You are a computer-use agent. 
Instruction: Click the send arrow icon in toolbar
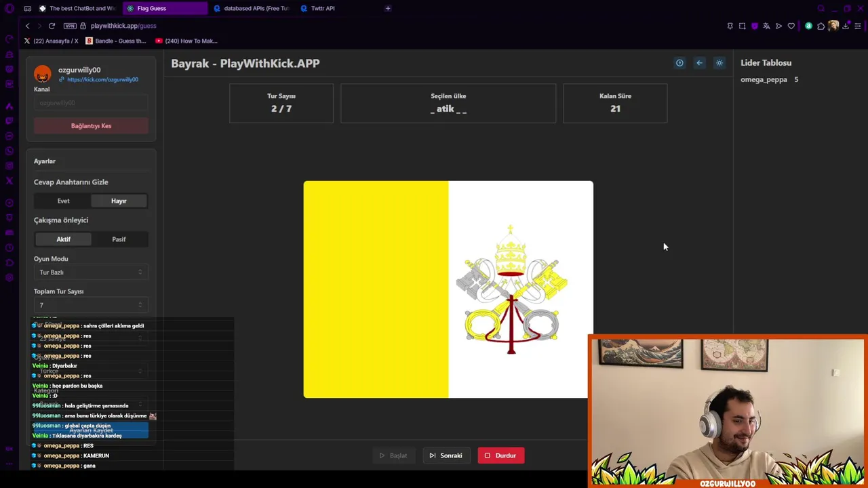pyautogui.click(x=778, y=26)
